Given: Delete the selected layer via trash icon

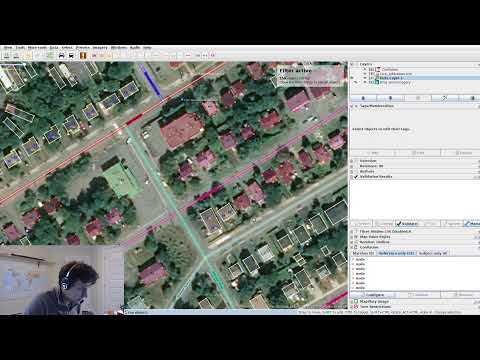Looking at the screenshot, I should 472,98.
